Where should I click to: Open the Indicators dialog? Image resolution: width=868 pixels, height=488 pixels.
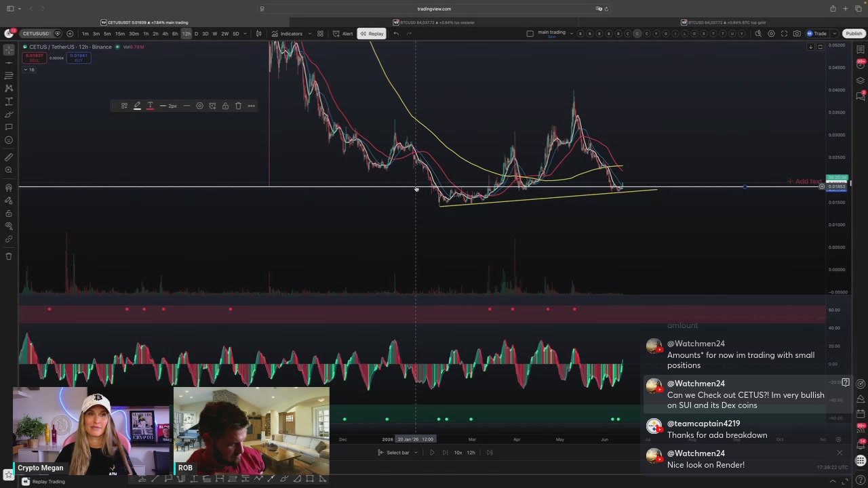(288, 33)
